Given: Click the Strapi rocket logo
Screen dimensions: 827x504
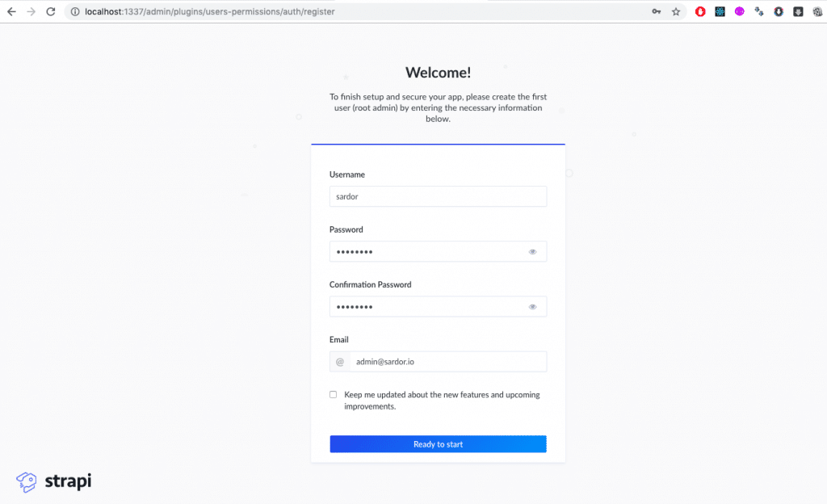Looking at the screenshot, I should [27, 481].
